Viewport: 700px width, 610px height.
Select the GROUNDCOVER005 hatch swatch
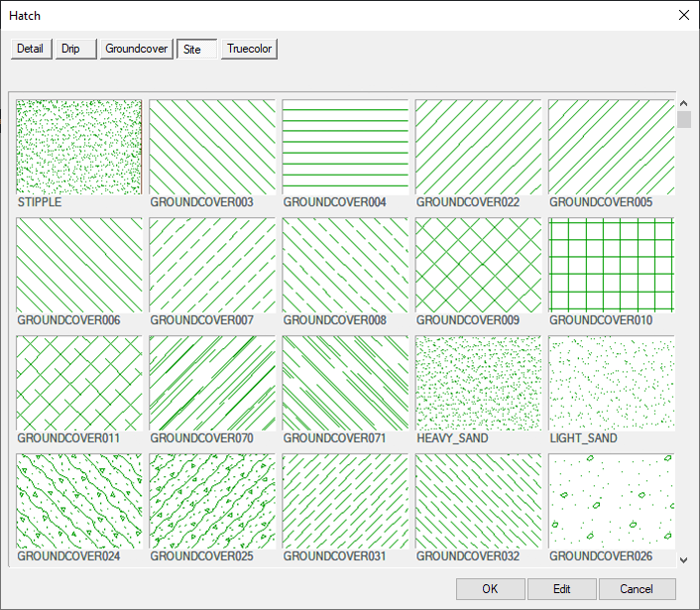(611, 147)
